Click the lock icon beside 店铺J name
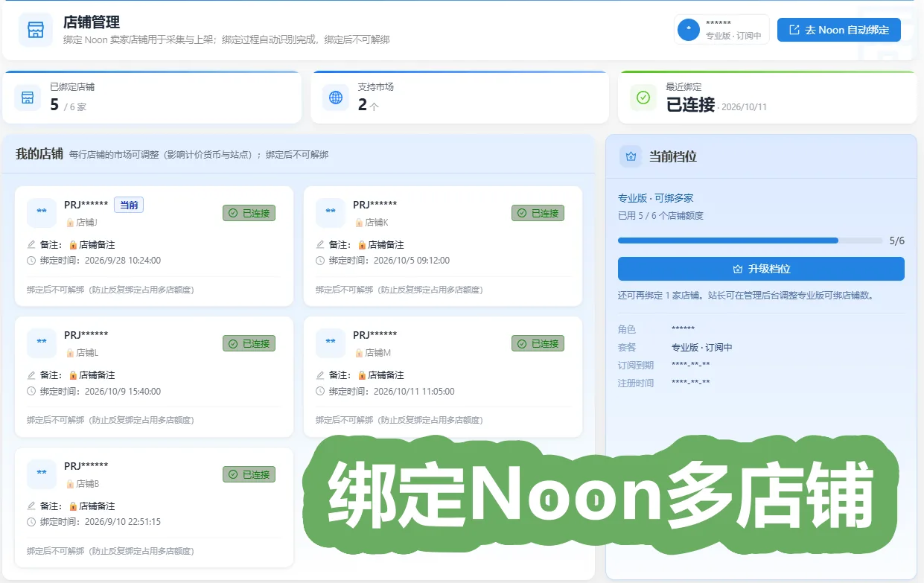Image resolution: width=924 pixels, height=583 pixels. point(70,222)
